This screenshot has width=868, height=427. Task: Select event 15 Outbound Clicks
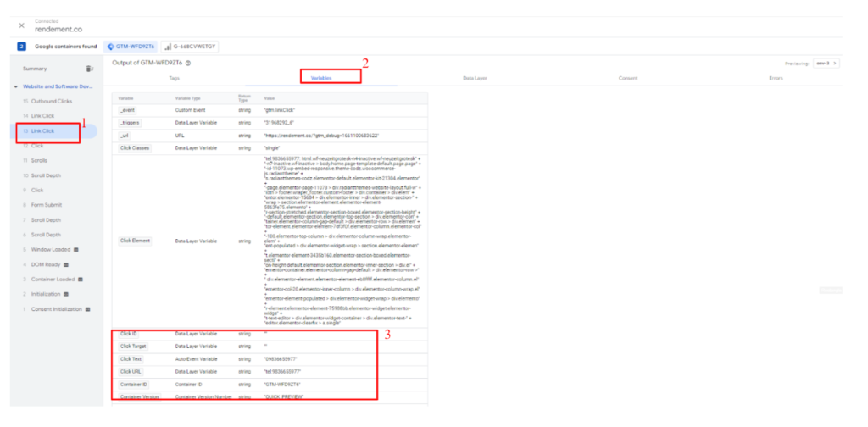(x=53, y=101)
